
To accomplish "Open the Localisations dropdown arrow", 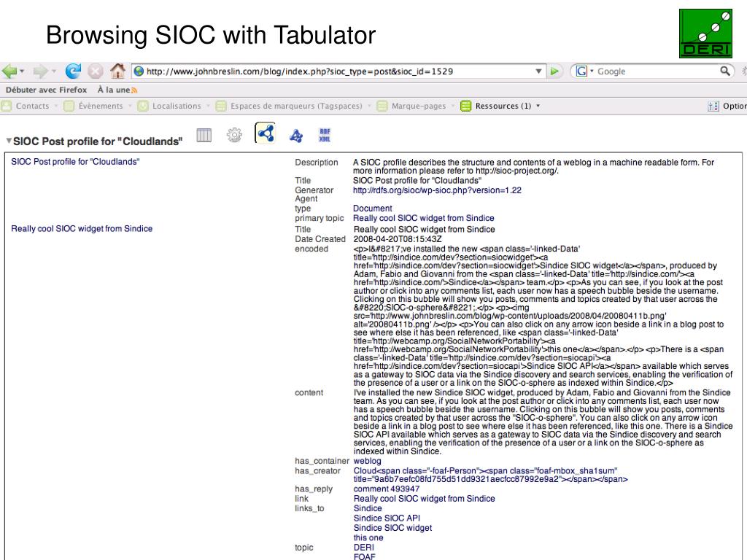I will [x=208, y=106].
